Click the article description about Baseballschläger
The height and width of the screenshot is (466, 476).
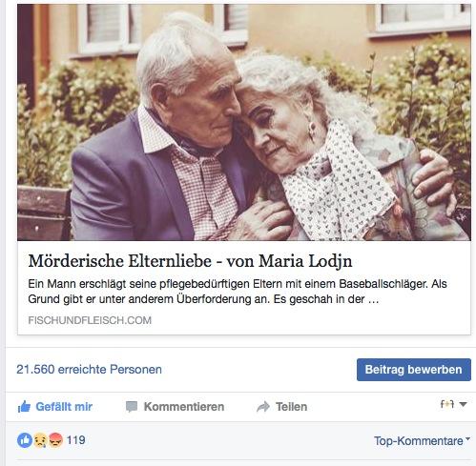pyautogui.click(x=238, y=292)
